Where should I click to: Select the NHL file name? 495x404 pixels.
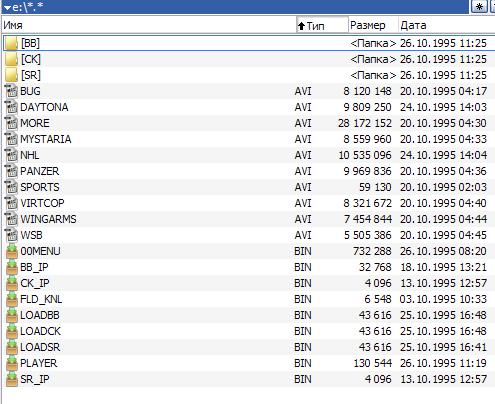pos(30,155)
